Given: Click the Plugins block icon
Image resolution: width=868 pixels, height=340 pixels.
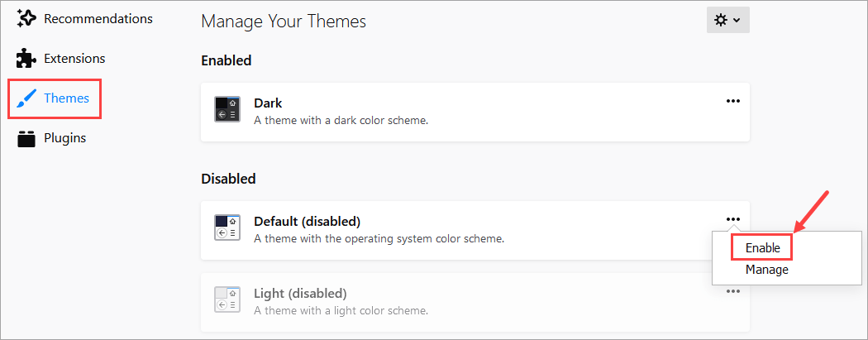Looking at the screenshot, I should [26, 138].
